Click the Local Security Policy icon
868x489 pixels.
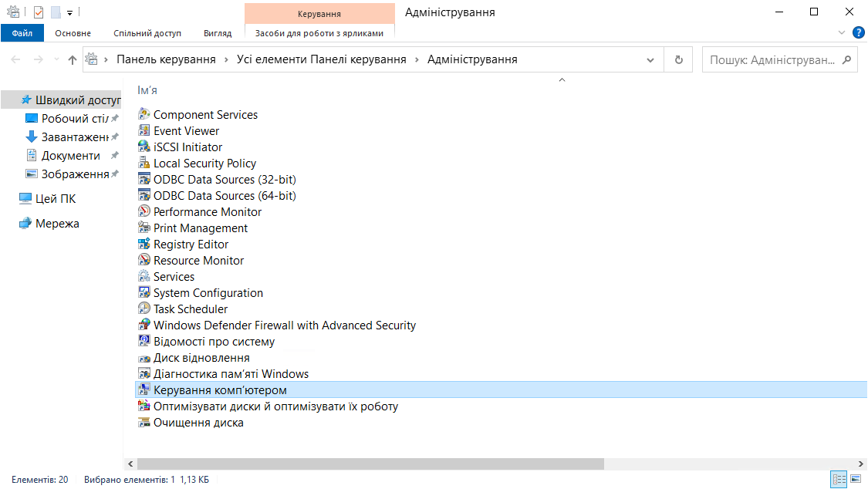point(144,163)
